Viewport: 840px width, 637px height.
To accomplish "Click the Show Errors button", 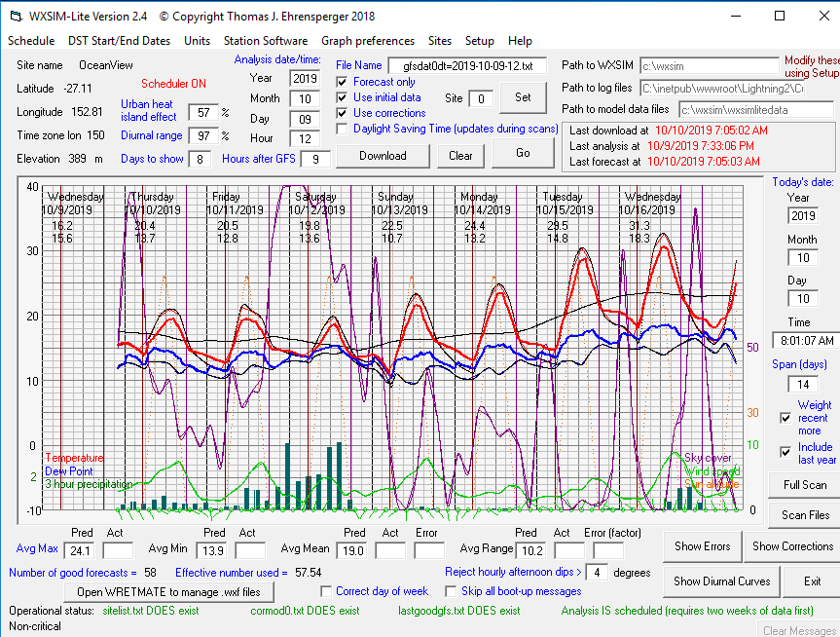I will click(703, 546).
